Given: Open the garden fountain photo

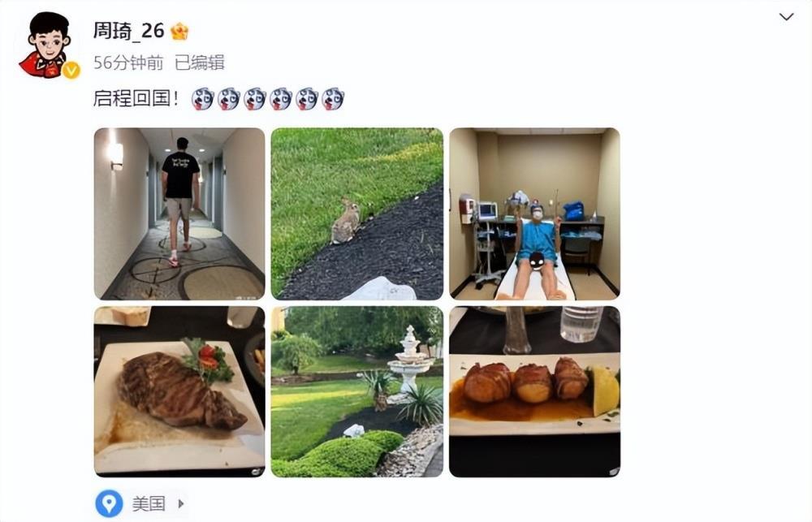Looking at the screenshot, I should pyautogui.click(x=356, y=391).
